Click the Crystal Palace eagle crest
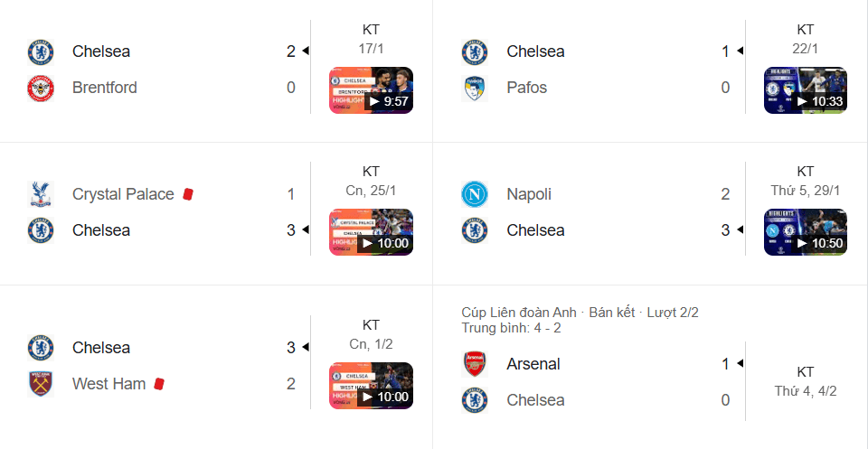 click(x=41, y=194)
